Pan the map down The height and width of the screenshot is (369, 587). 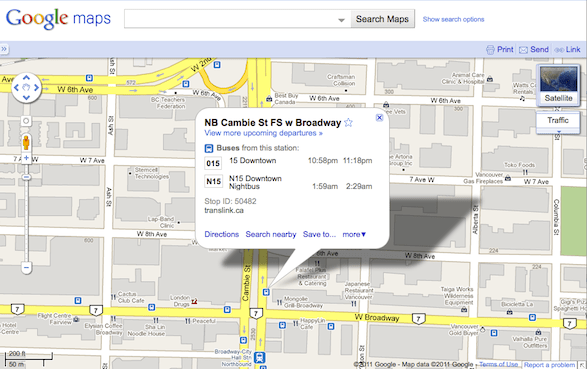26,98
